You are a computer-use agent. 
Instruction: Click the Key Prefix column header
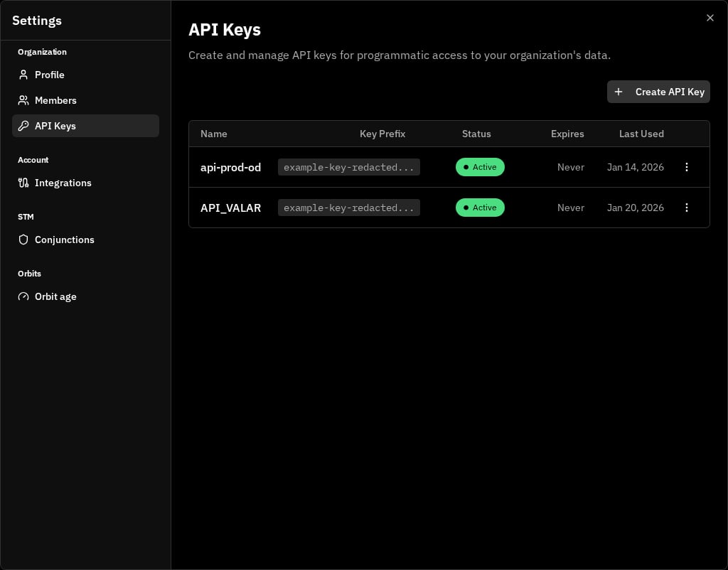click(x=382, y=134)
